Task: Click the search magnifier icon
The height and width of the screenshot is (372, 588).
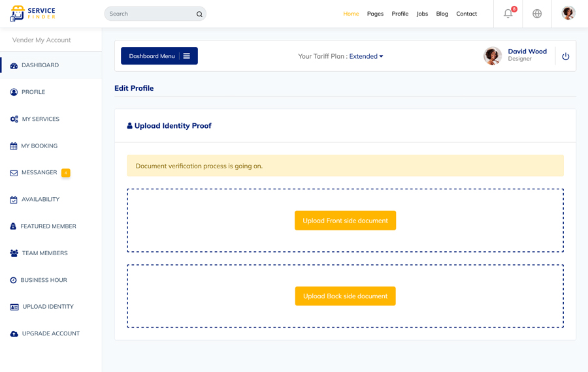Action: [199, 14]
